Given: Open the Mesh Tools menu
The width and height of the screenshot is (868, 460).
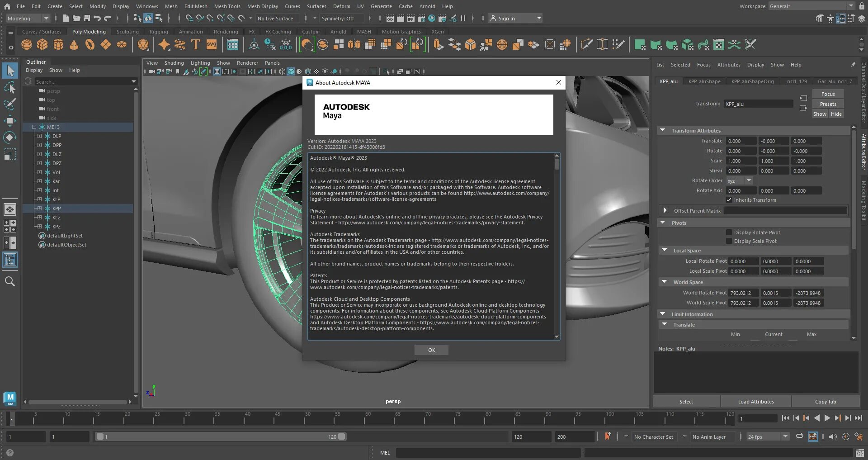Looking at the screenshot, I should point(227,6).
